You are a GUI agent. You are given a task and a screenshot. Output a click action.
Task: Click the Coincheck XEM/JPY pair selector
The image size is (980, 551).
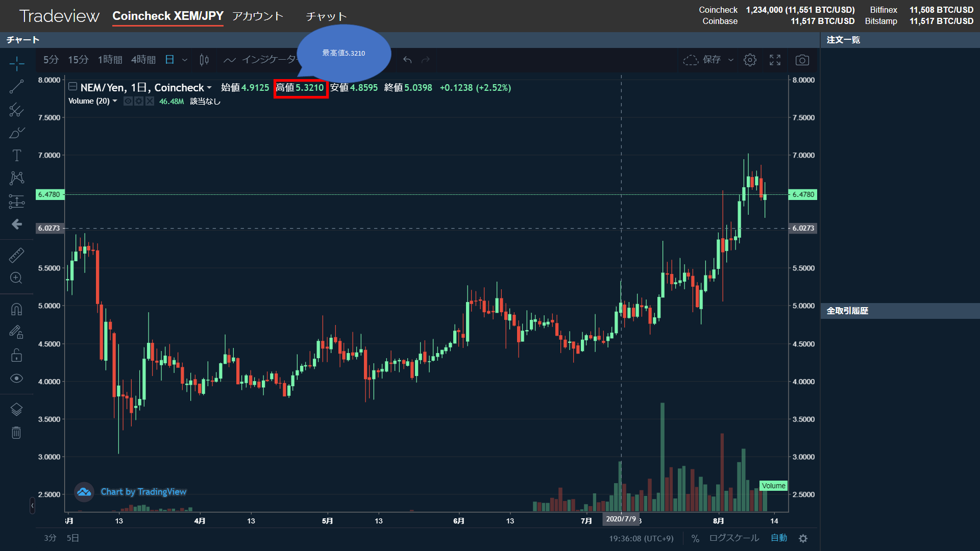pos(168,16)
